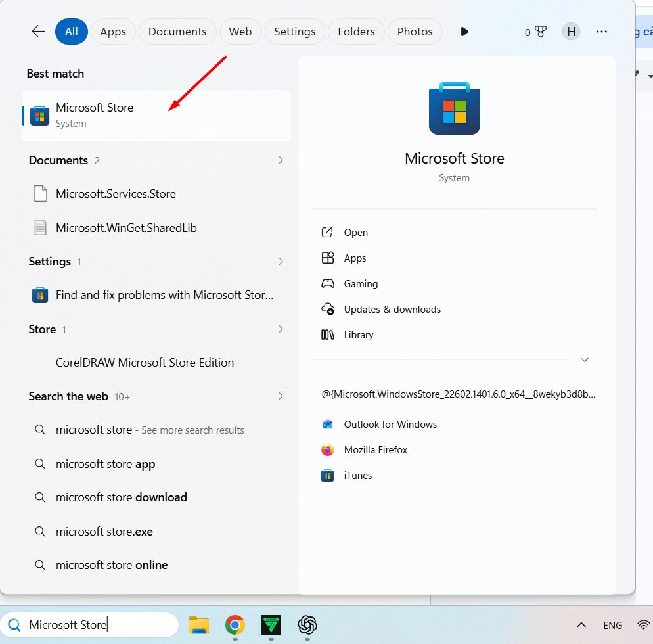Viewport: 653px width, 644px height.
Task: Show more filter tabs with play arrow
Action: tap(464, 32)
